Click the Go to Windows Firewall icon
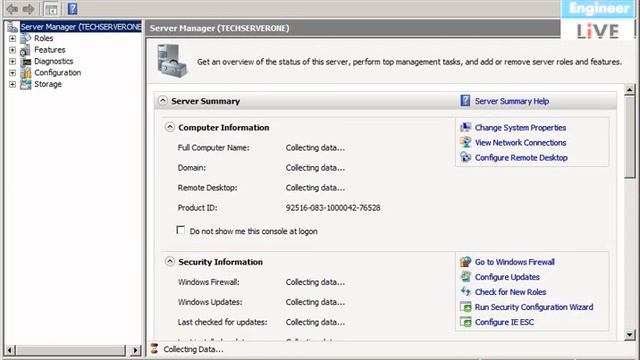This screenshot has height=360, width=640. [466, 262]
